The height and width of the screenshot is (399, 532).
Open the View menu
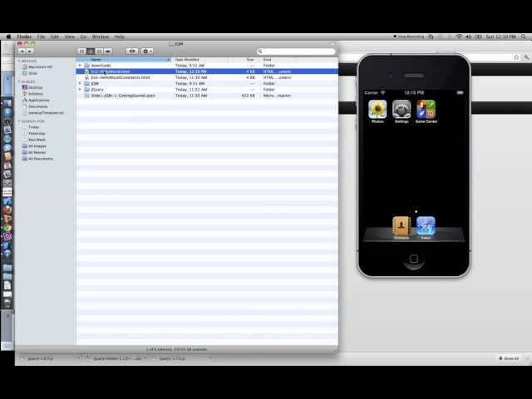(x=69, y=37)
